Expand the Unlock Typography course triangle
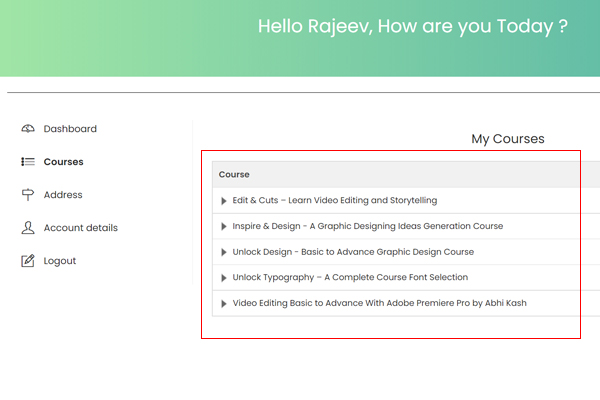Image resolution: width=600 pixels, height=400 pixels. click(x=224, y=278)
